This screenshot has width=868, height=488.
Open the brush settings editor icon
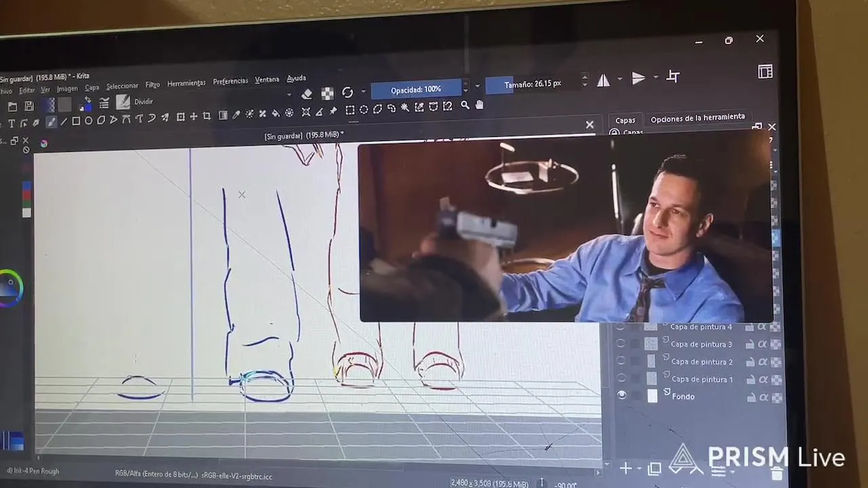[104, 103]
